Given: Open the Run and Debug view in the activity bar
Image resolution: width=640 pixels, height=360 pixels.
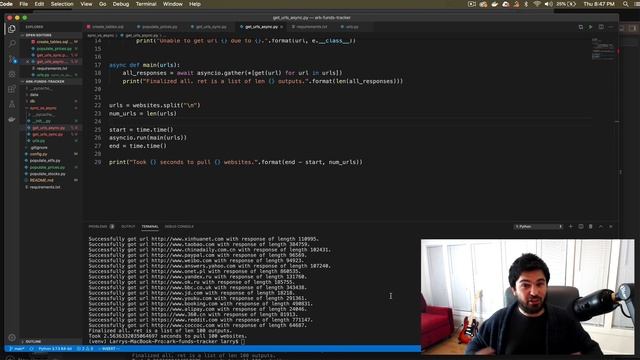Looking at the screenshot, I should click(12, 74).
